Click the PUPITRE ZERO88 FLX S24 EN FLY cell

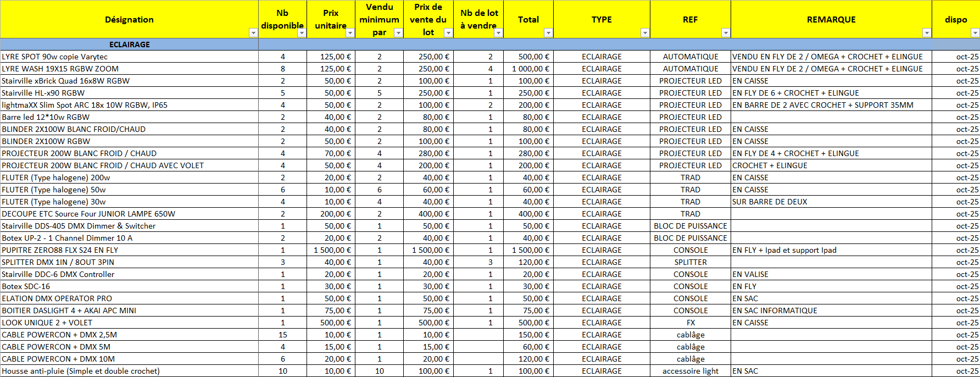(x=130, y=250)
